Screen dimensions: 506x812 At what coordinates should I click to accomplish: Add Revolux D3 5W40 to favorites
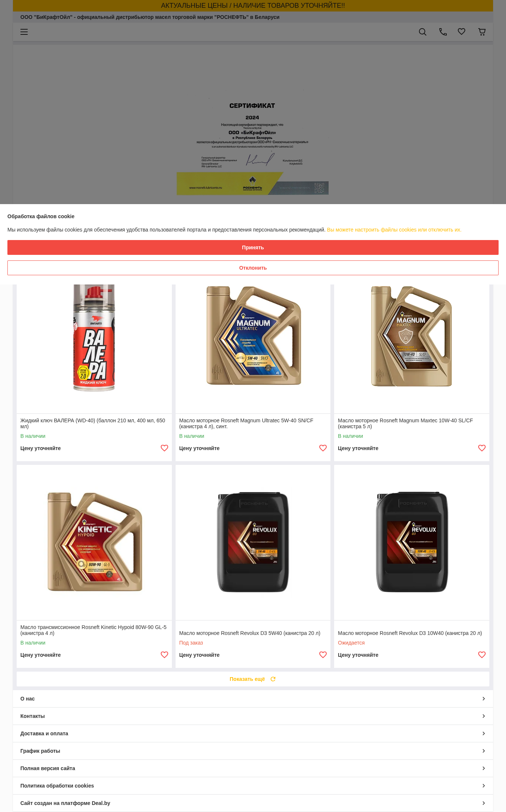(323, 655)
